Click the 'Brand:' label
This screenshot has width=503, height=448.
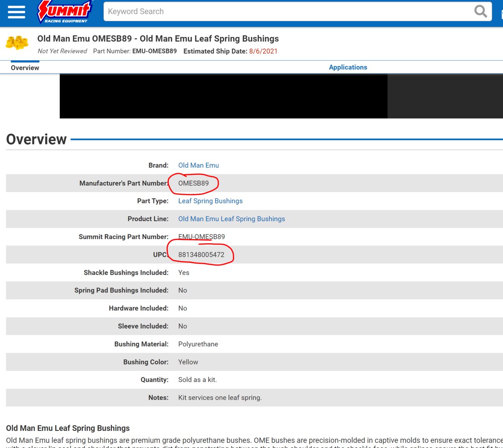click(x=158, y=165)
